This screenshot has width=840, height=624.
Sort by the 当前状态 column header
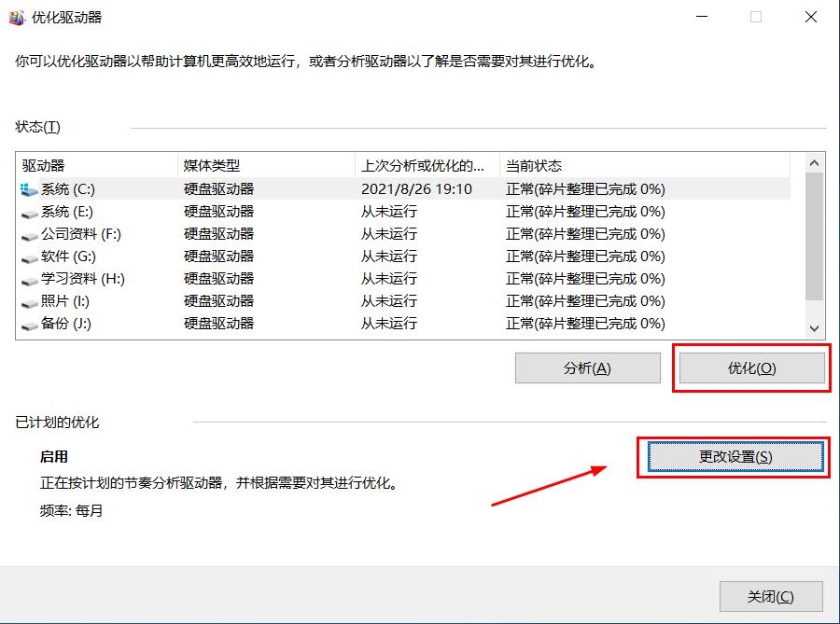[x=644, y=165]
